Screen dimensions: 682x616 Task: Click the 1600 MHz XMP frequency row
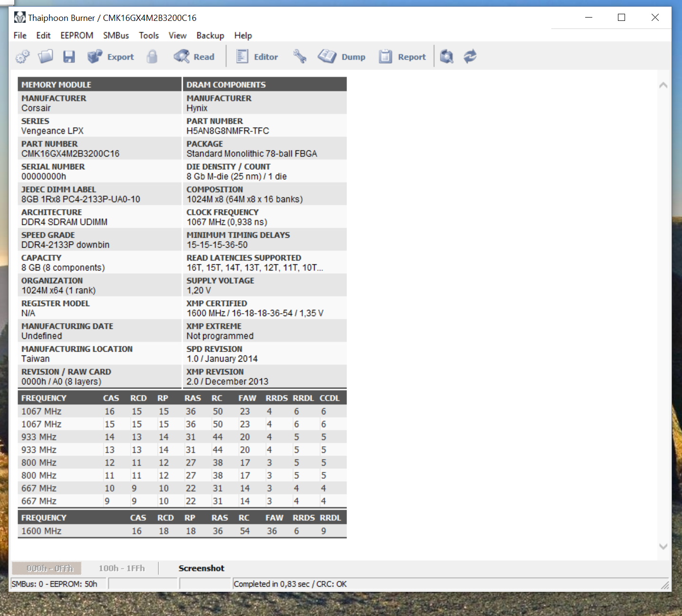coord(182,531)
